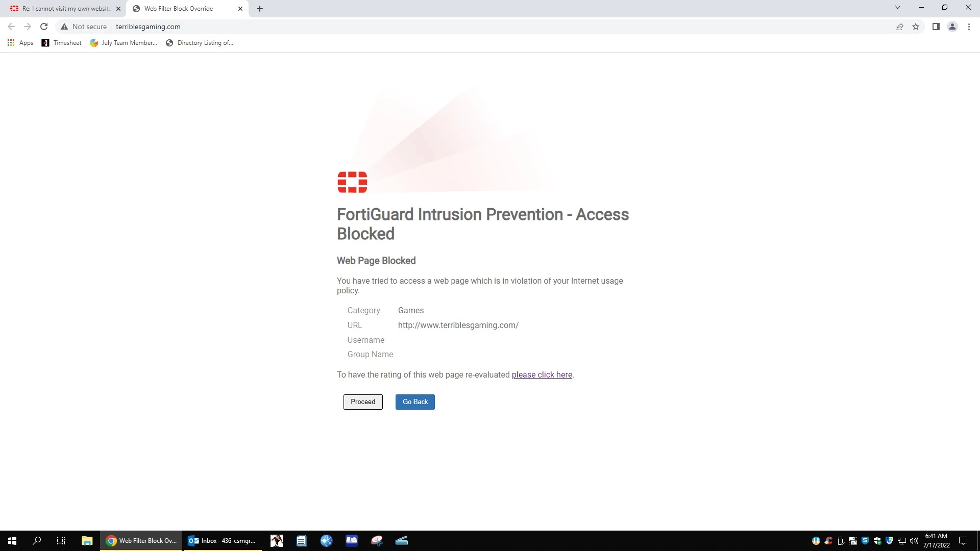Click the Safely Remove Hardware tray icon
980x551 pixels.
point(841,541)
